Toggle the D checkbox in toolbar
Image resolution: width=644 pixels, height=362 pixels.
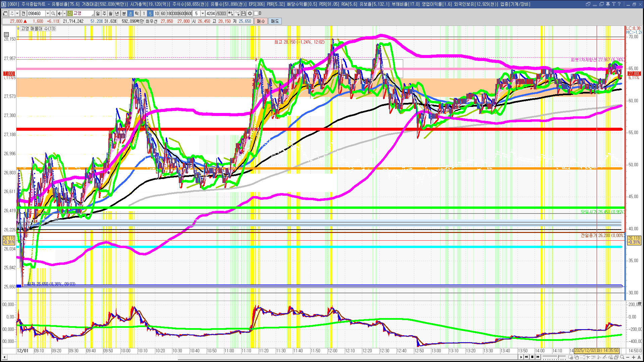click(x=256, y=13)
